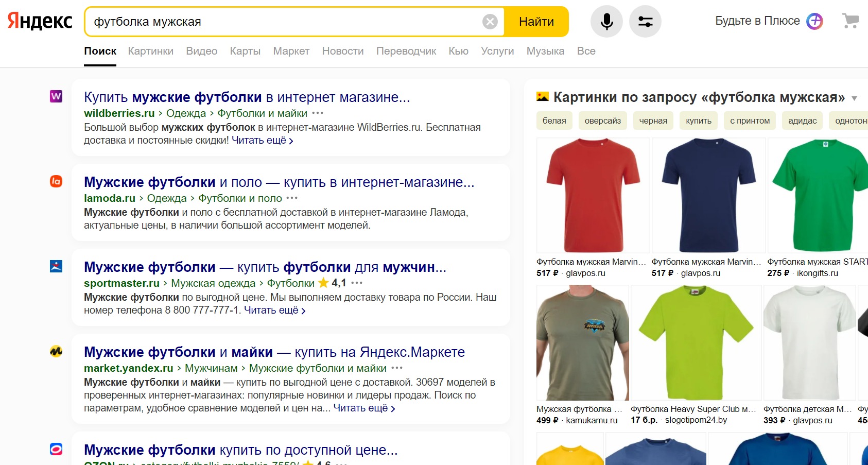
Task: Open white children's t-shirt image
Action: click(x=809, y=342)
